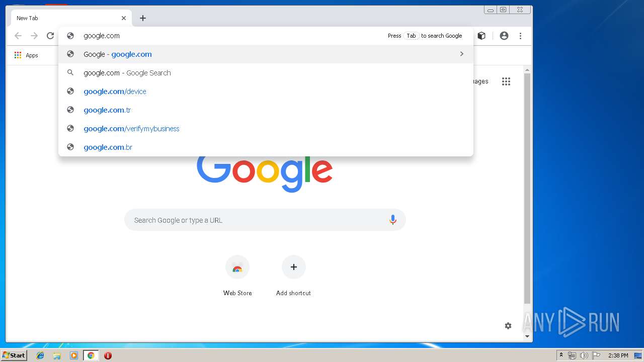This screenshot has height=362, width=644.
Task: Minimize the Chrome window
Action: point(490,10)
